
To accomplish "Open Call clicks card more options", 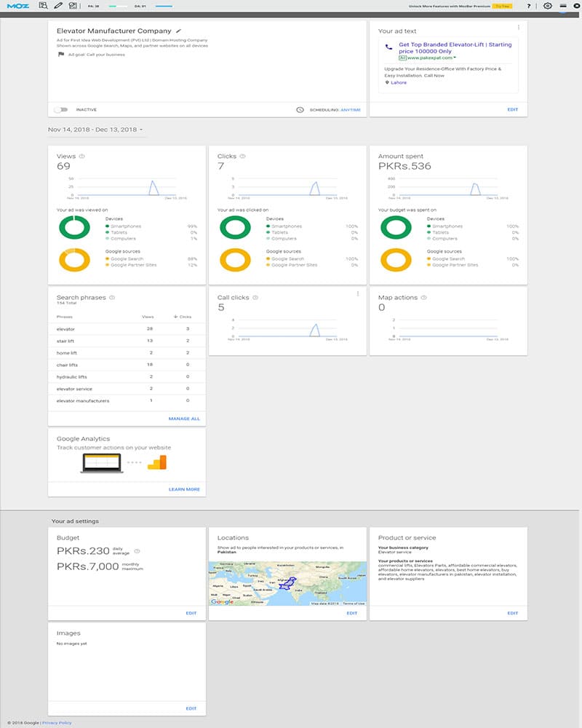I will [358, 293].
